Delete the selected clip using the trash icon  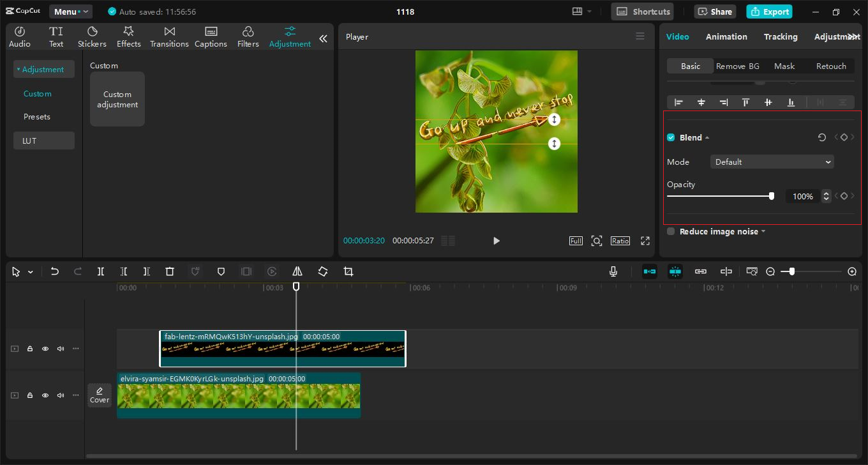[169, 271]
